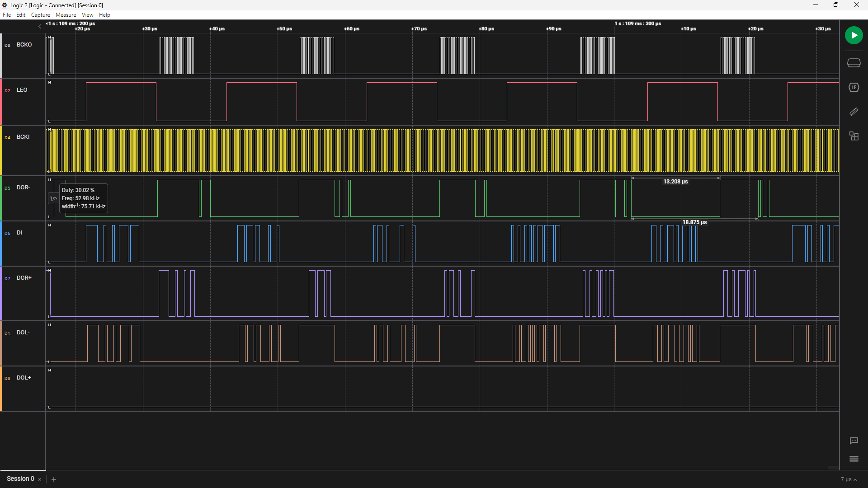Viewport: 868px width, 488px height.
Task: Select the DOR- channel label
Action: [x=23, y=188]
